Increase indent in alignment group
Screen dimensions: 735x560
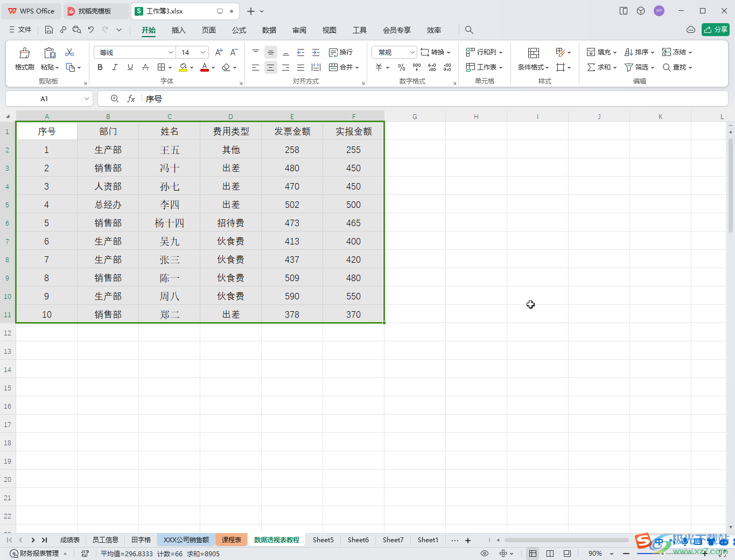point(316,52)
